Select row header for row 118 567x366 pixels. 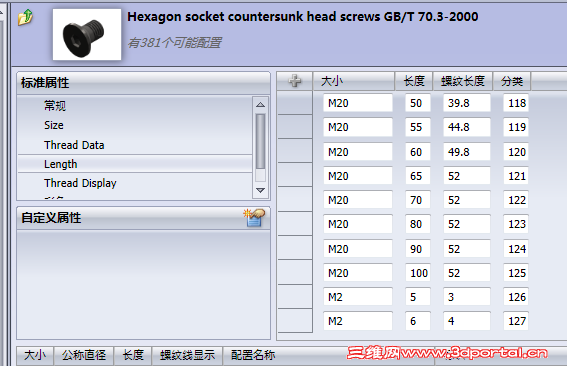tap(295, 103)
